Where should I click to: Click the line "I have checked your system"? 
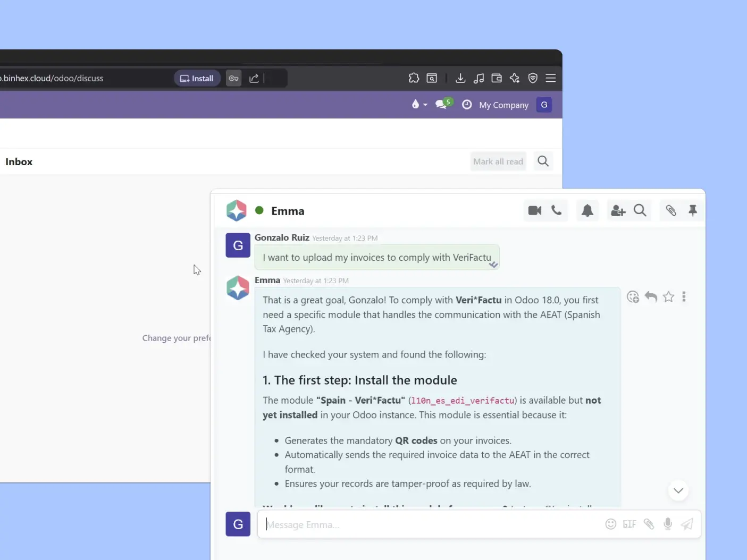click(374, 354)
